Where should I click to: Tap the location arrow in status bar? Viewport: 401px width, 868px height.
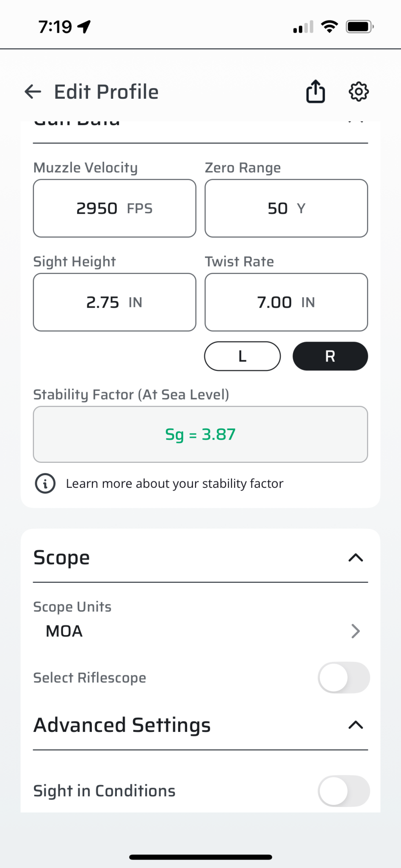(84, 27)
